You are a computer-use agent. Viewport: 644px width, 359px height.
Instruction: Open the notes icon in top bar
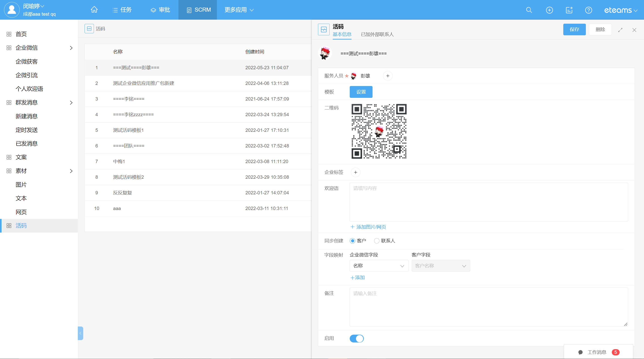(569, 10)
